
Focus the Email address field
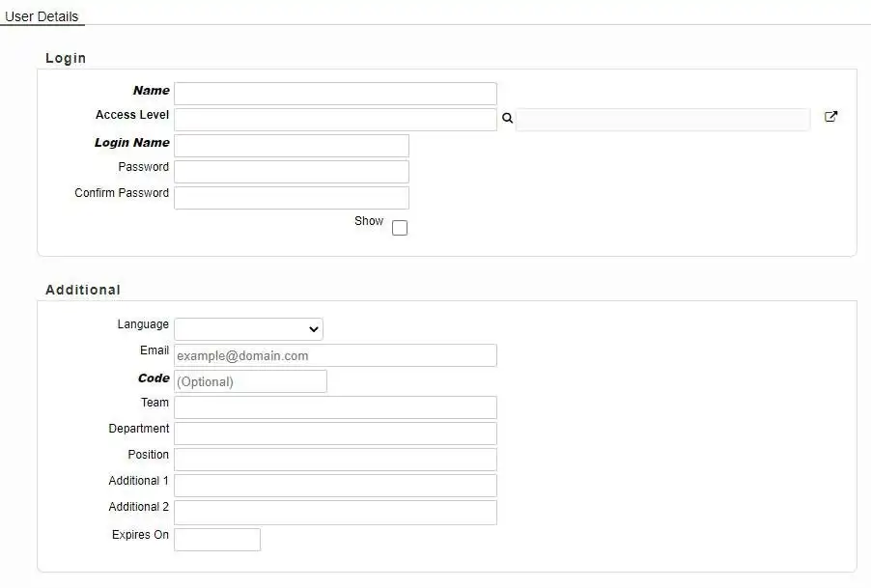pos(335,355)
